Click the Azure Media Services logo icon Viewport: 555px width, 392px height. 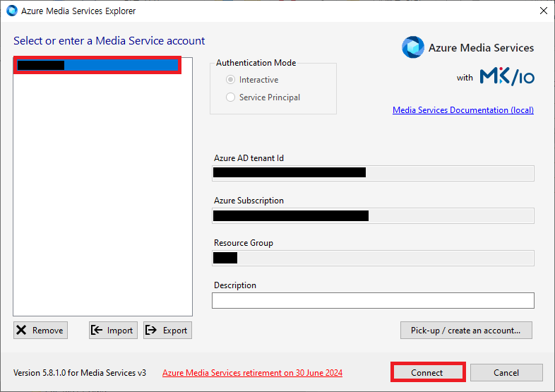tap(412, 47)
